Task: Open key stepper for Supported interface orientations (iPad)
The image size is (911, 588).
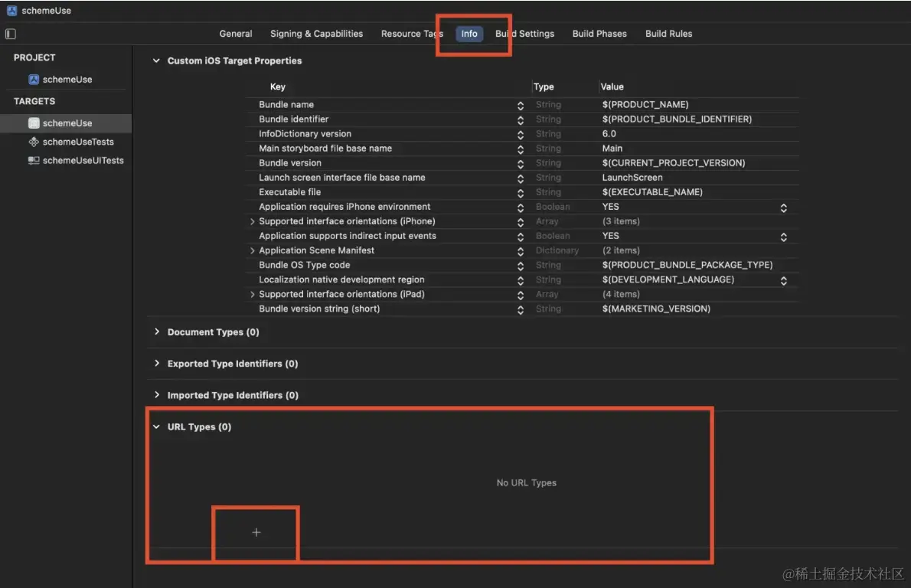Action: click(x=521, y=295)
